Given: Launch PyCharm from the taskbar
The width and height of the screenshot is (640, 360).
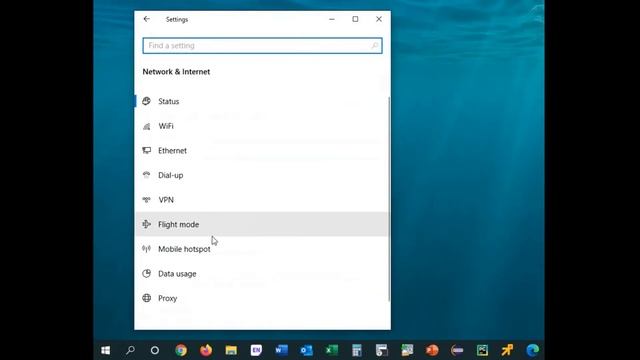Looking at the screenshot, I should tap(482, 350).
